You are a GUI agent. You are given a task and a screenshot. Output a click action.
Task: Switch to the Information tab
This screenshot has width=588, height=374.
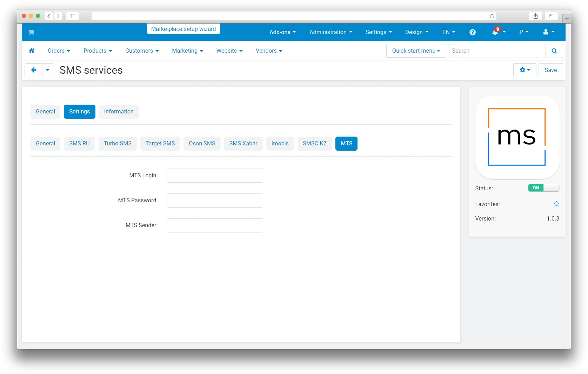(x=119, y=112)
